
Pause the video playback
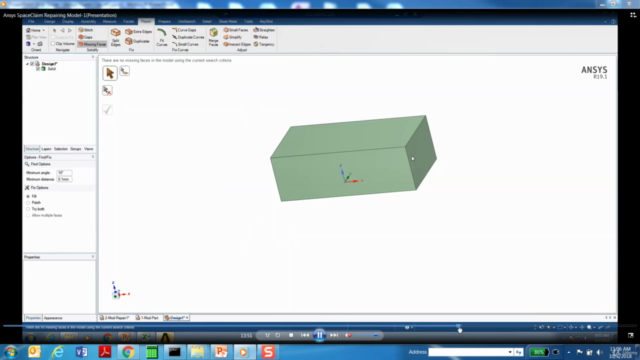coord(320,335)
